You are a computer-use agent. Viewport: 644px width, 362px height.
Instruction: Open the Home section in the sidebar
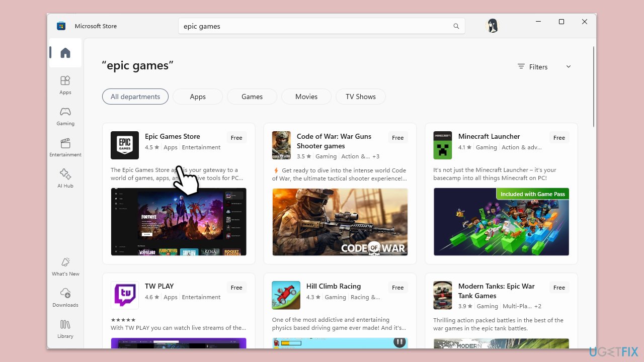click(x=65, y=52)
